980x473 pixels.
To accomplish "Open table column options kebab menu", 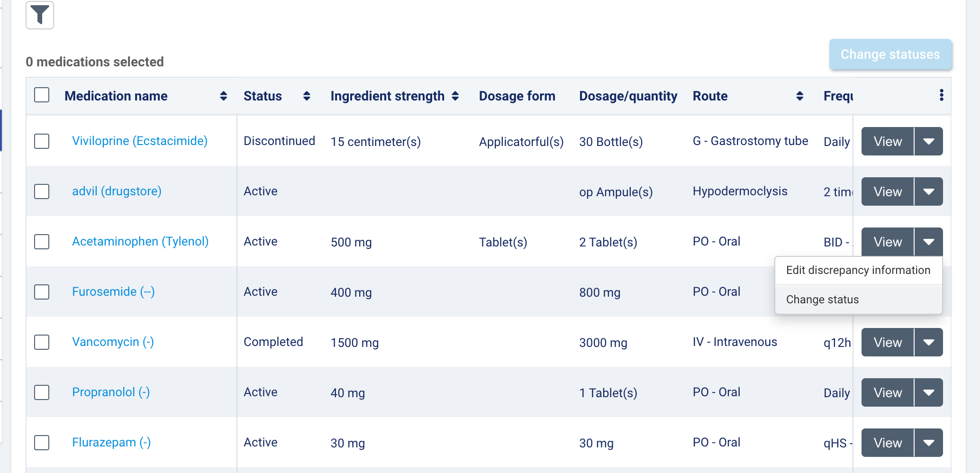I will point(941,95).
